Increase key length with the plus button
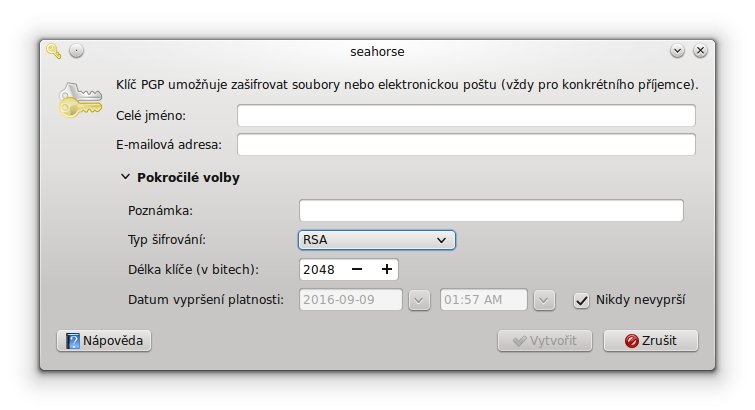Screen dimensions: 755x410 click(387, 269)
